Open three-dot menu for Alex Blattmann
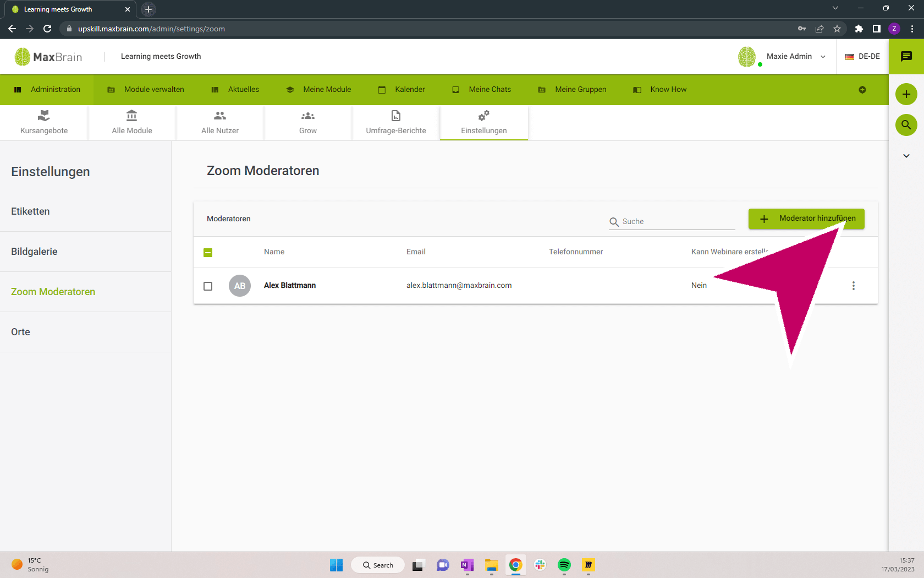The height and width of the screenshot is (578, 924). point(854,286)
